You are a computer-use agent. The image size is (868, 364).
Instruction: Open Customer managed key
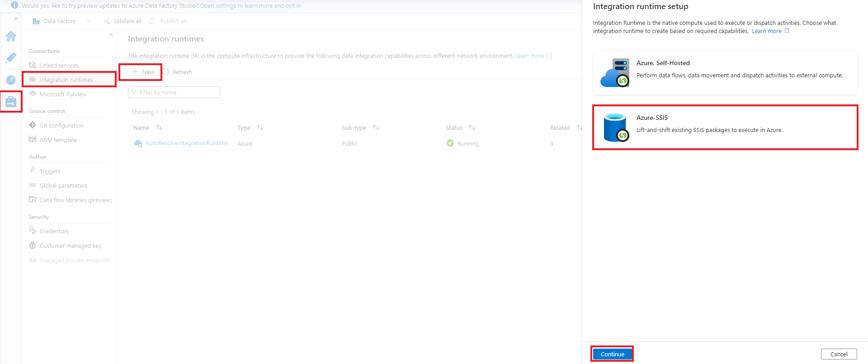[71, 246]
